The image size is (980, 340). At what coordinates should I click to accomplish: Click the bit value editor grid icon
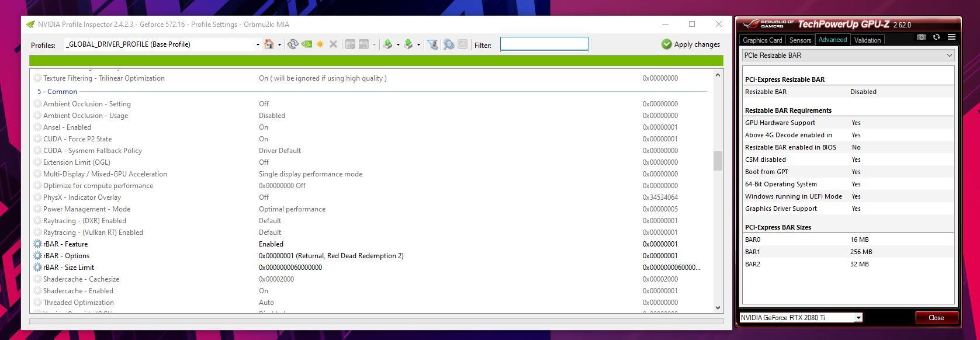tap(462, 44)
